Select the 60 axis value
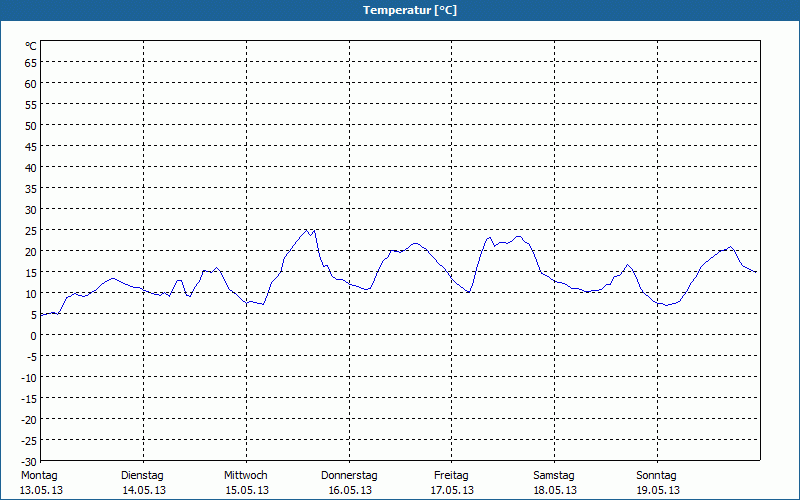Image resolution: width=800 pixels, height=500 pixels. click(x=31, y=84)
